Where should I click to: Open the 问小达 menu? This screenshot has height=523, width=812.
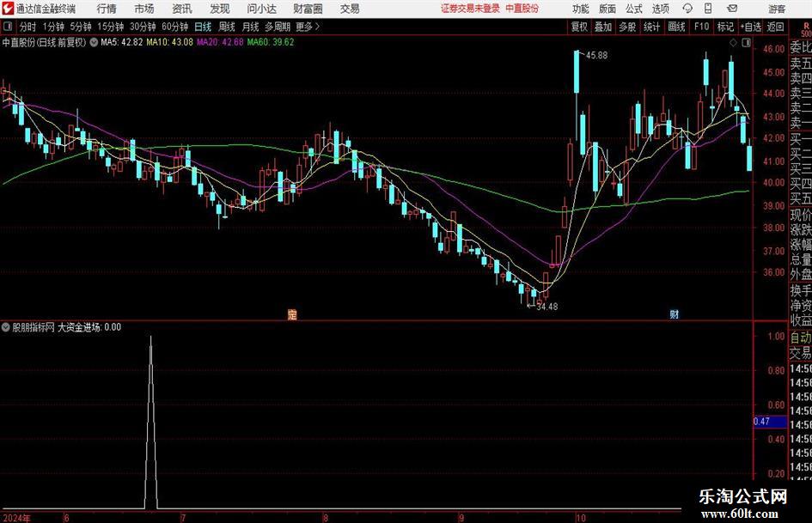click(x=261, y=9)
